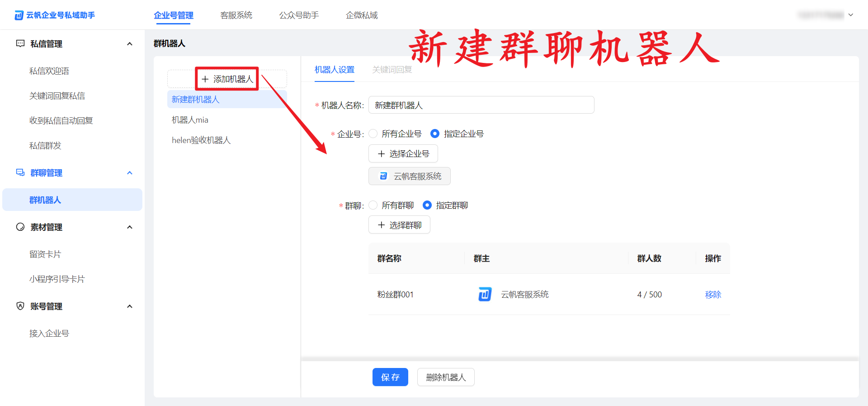The height and width of the screenshot is (406, 868).
Task: Select helen验收机器人 in robot list
Action: 227,140
